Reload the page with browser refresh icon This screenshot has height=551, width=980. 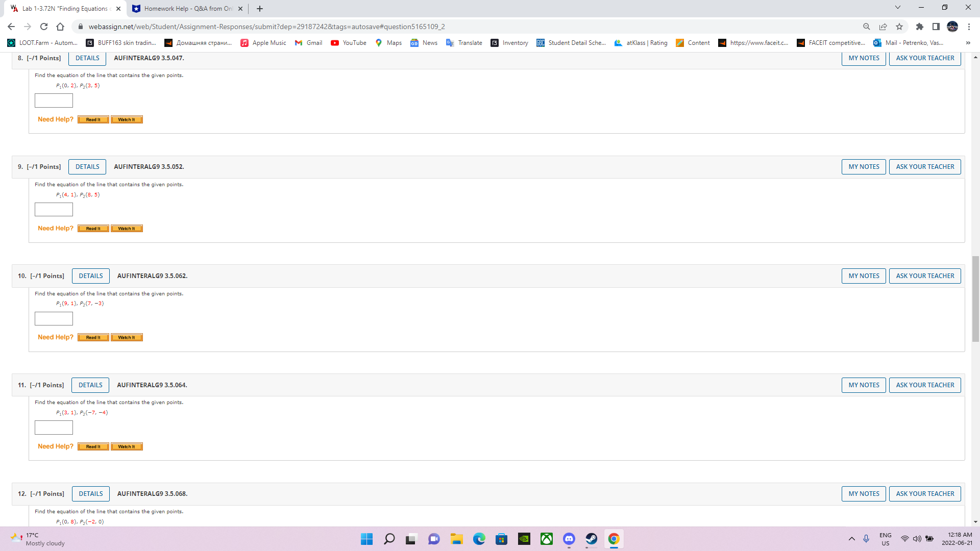point(44,27)
